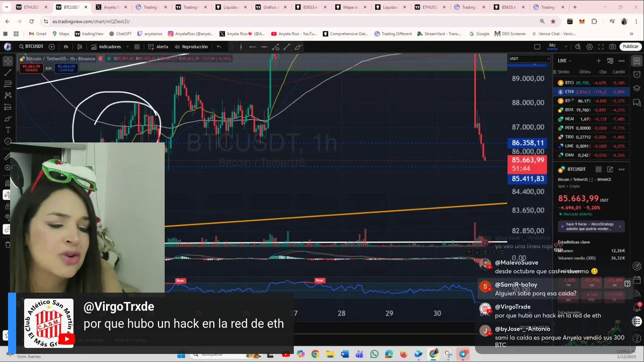Select the BSV row in watchlist
The height and width of the screenshot is (362, 644).
tap(592, 110)
